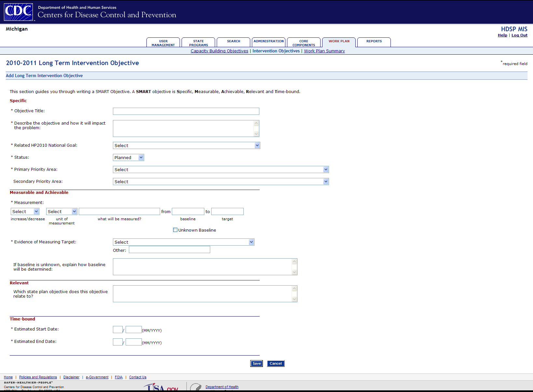This screenshot has height=392, width=533.
Task: Select the increase/decrease measurement dropdown
Action: click(x=25, y=211)
